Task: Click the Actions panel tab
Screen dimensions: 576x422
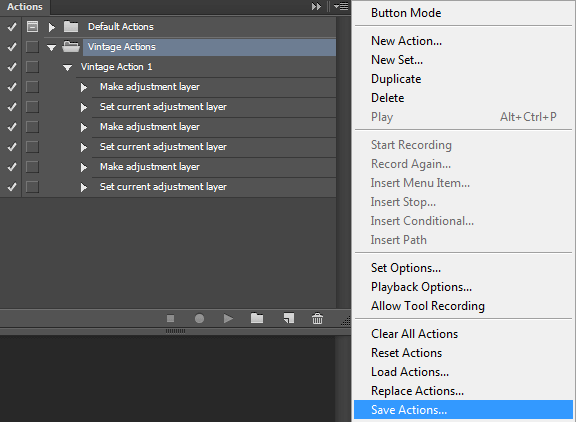Action: 25,7
